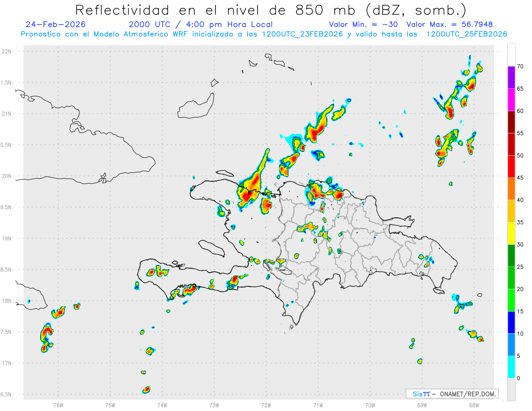Select the '70W' longitude axis label
Image resolution: width=532 pixels, height=411 pixels.
point(370,405)
